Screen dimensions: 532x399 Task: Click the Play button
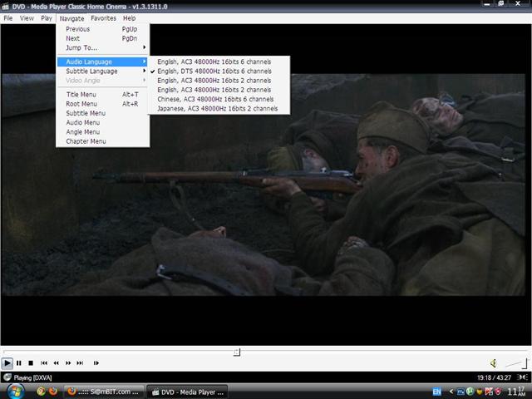(x=7, y=363)
